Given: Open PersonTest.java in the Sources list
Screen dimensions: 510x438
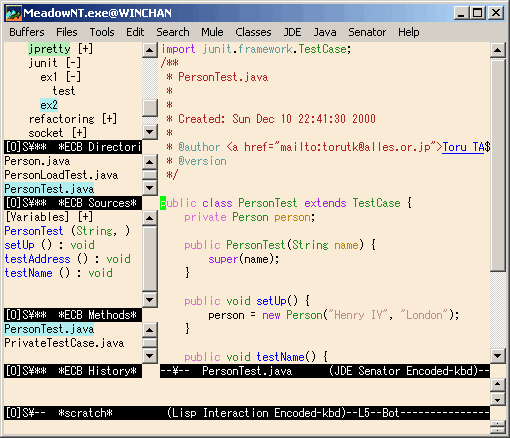Looking at the screenshot, I should tap(49, 189).
